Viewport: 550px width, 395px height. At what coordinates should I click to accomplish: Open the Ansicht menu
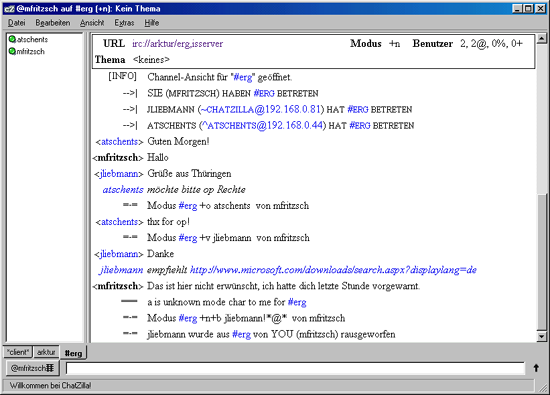(x=92, y=23)
